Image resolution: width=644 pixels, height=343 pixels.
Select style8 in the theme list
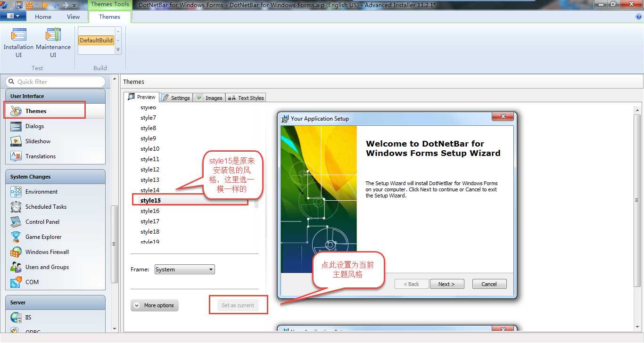click(x=148, y=128)
